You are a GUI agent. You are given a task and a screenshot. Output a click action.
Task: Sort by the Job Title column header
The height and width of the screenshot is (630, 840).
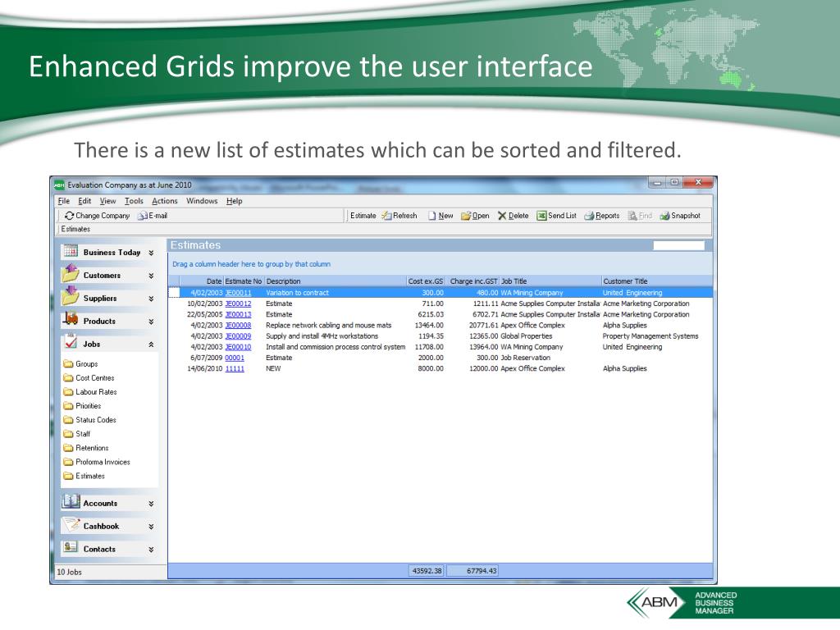[550, 281]
